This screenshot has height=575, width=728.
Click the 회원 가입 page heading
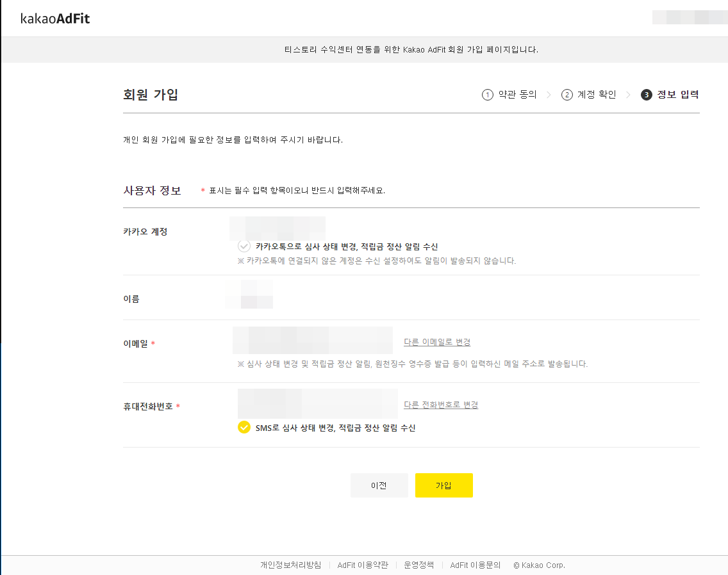tap(151, 95)
